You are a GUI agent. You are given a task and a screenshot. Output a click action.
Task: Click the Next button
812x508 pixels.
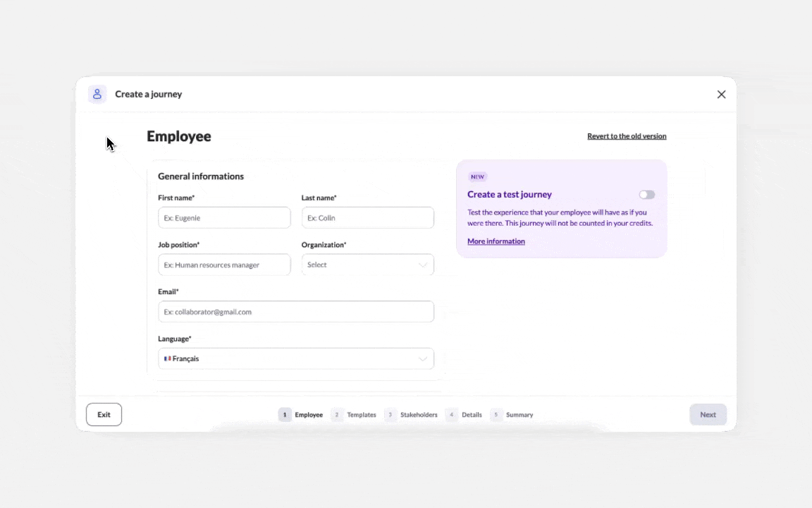point(708,415)
